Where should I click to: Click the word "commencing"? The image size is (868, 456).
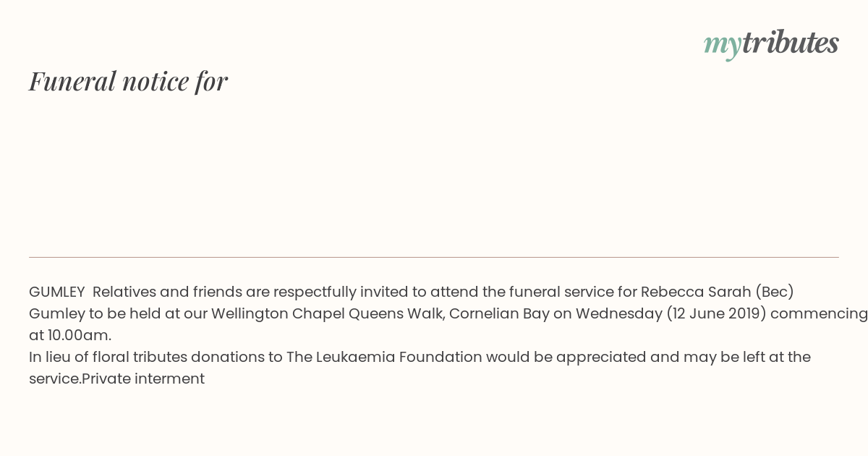pos(820,314)
